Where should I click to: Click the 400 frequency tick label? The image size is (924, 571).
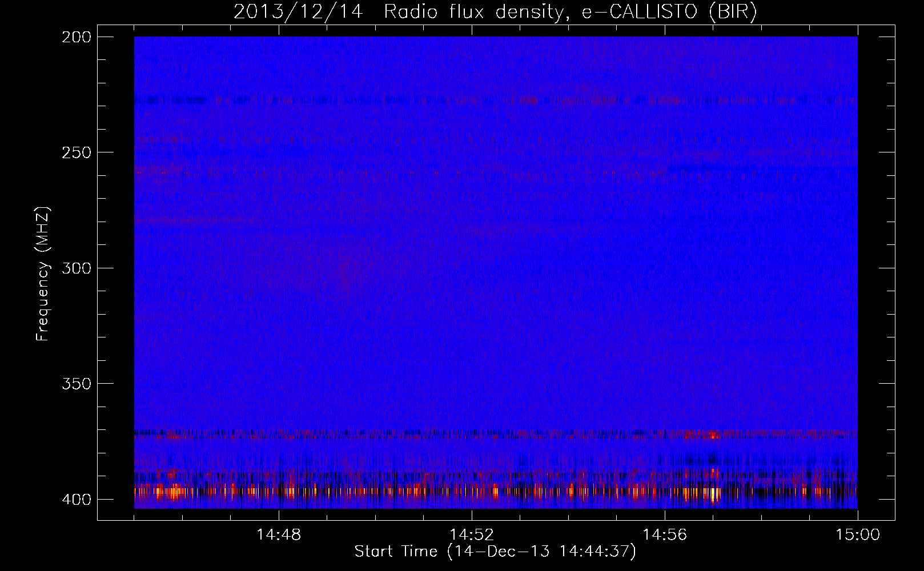(76, 500)
